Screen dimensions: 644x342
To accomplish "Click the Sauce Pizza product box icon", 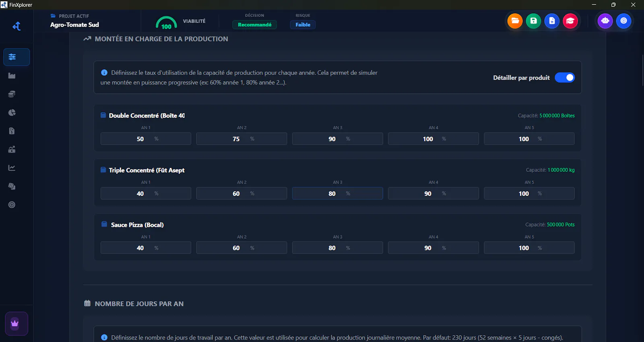I will pyautogui.click(x=104, y=224).
